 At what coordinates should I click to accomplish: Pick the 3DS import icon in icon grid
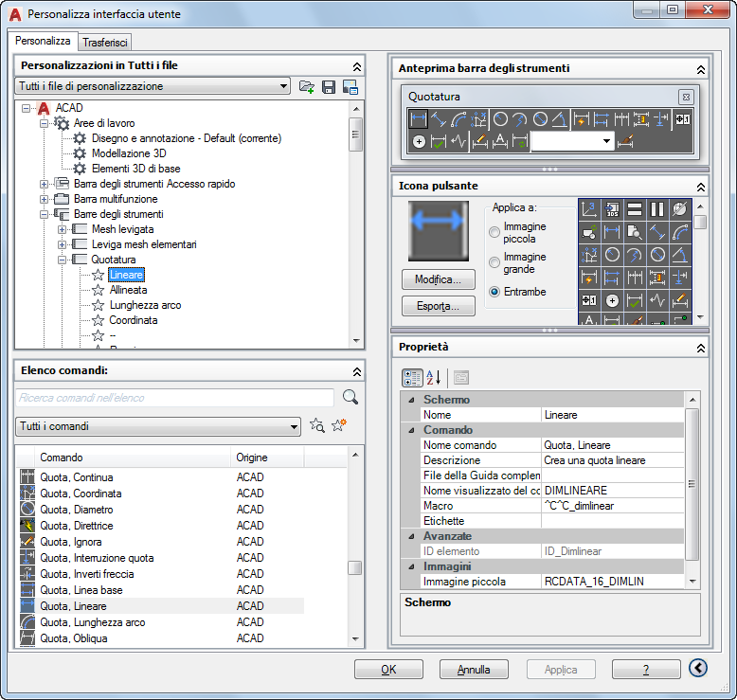[x=612, y=209]
